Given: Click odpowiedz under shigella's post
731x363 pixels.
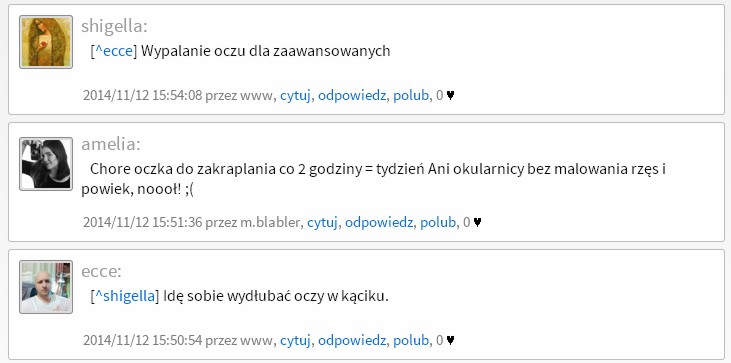Looking at the screenshot, I should (352, 96).
